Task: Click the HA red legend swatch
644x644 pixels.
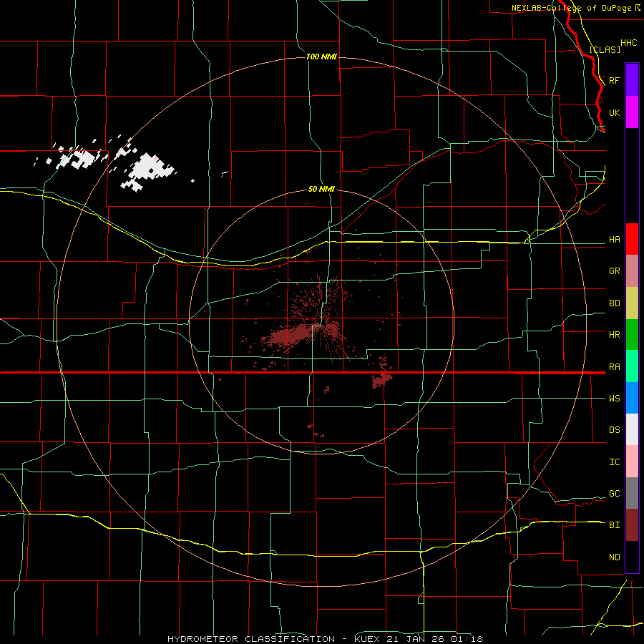Action: point(632,239)
